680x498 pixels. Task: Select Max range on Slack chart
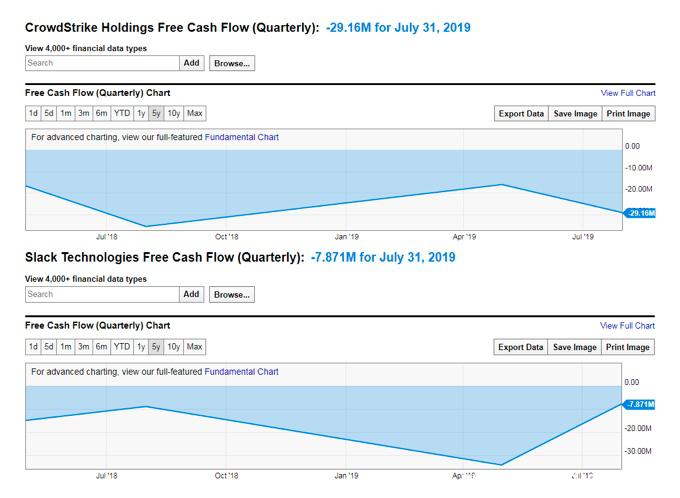point(195,347)
